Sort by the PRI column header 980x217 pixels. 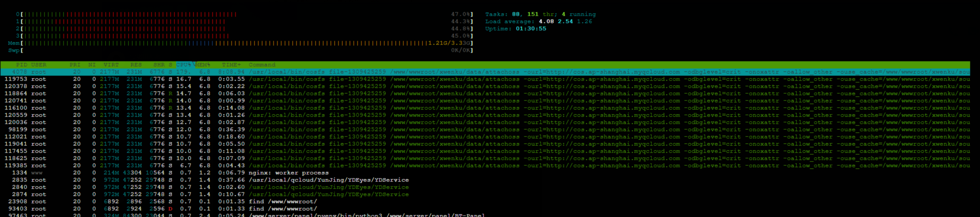tap(75, 65)
